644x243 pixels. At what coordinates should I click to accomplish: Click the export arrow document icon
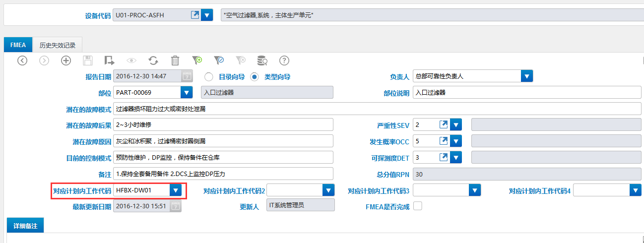[110, 61]
